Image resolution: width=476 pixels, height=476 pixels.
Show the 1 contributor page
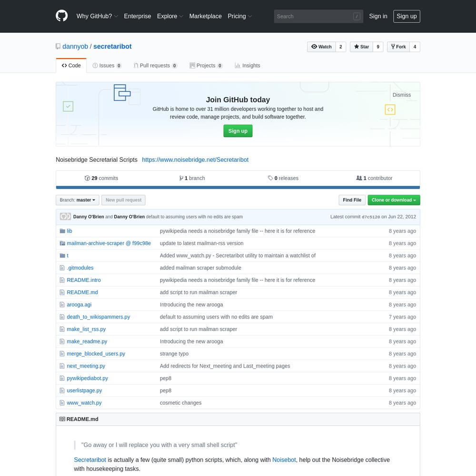[374, 178]
